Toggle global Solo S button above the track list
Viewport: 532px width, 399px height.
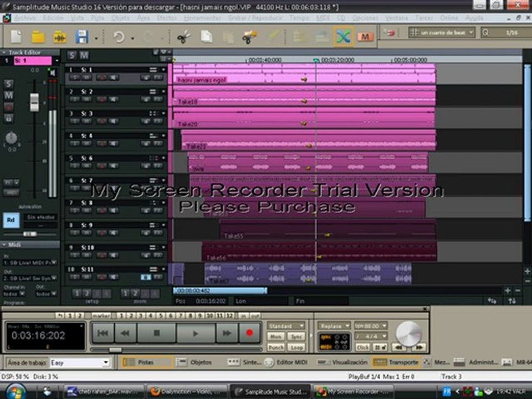pos(71,55)
